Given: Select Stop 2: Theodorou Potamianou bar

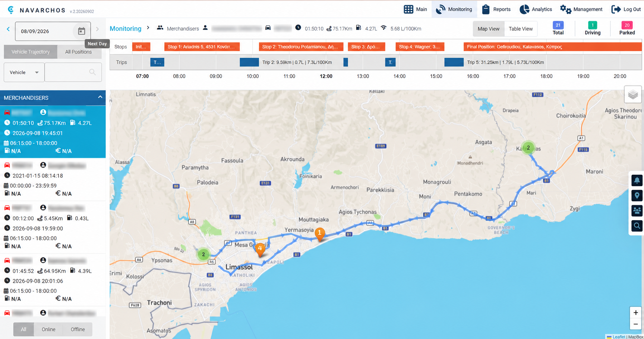Looking at the screenshot, I should click(301, 47).
